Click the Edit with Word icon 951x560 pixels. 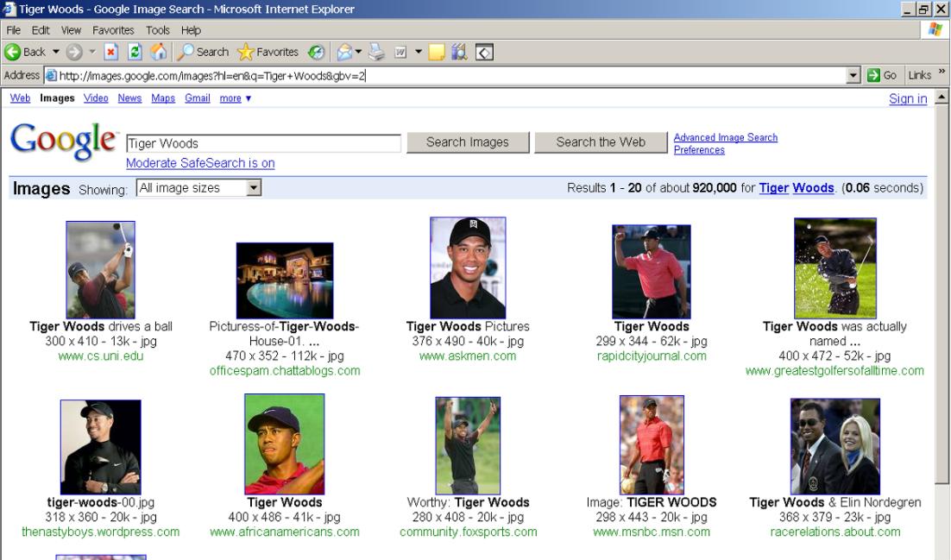point(400,52)
